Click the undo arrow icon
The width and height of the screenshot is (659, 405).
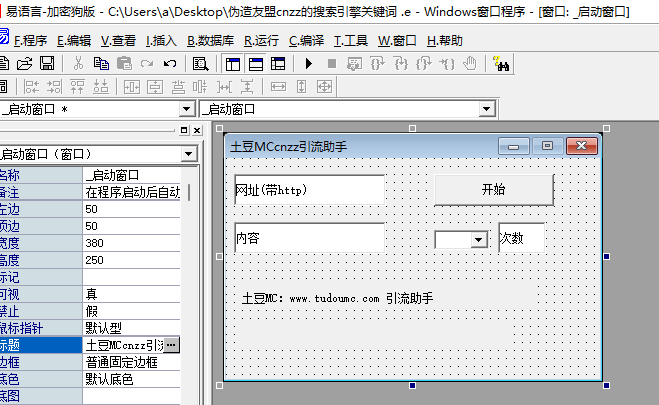click(170, 64)
